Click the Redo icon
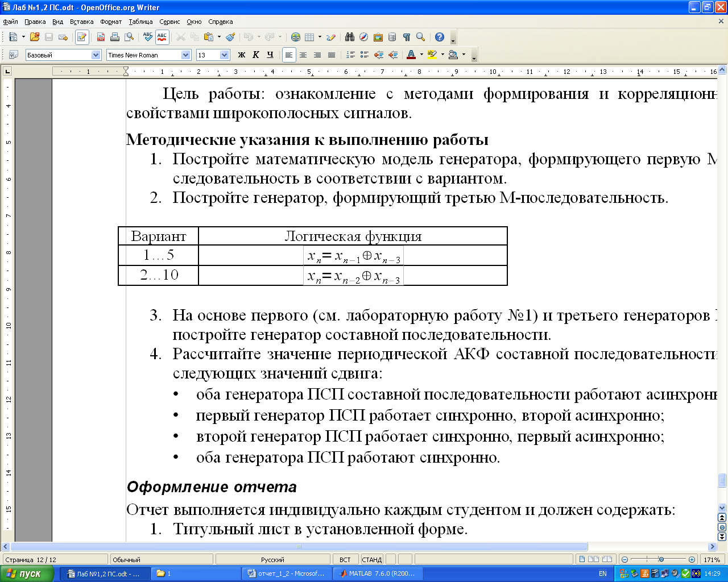 tap(269, 37)
